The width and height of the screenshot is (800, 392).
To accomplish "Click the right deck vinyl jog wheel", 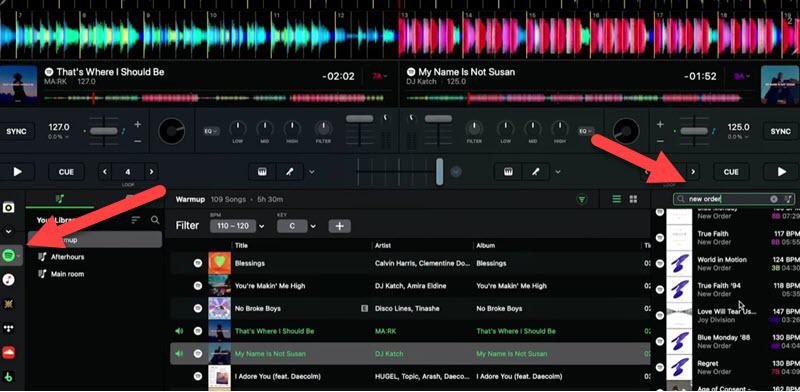I will (x=626, y=131).
